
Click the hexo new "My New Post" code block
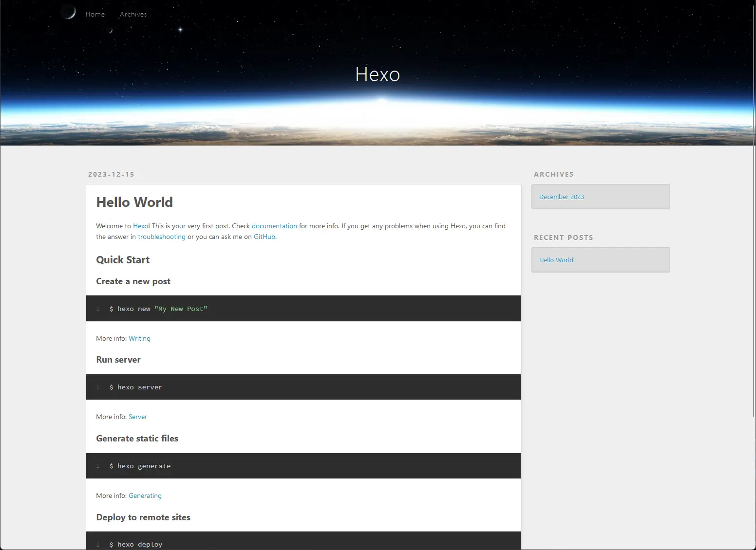pyautogui.click(x=303, y=309)
